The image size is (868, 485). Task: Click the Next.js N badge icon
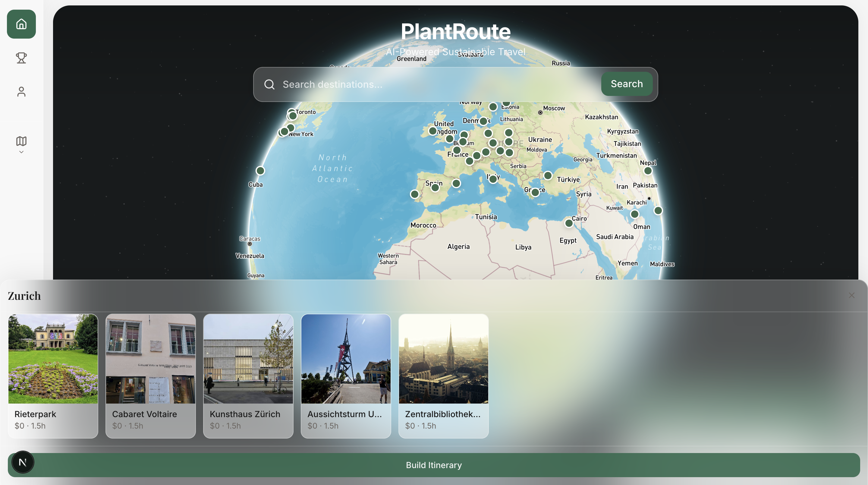pos(23,462)
